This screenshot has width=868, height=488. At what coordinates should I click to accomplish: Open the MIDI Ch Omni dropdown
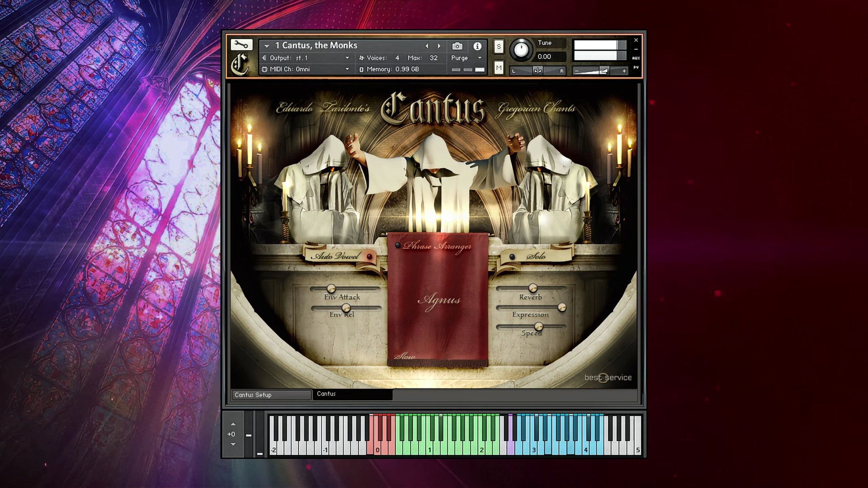pos(347,69)
